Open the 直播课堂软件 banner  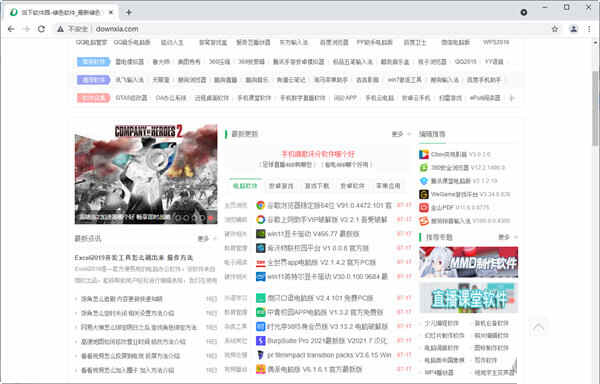tap(469, 298)
